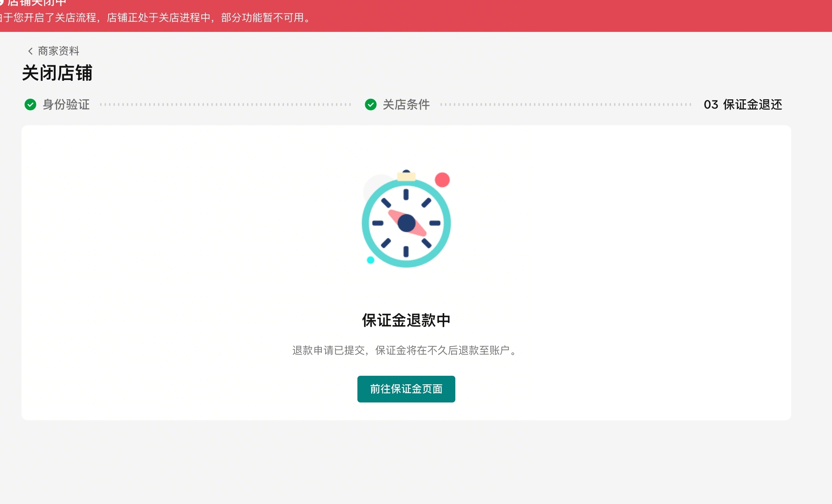Click the dotted progress line after 身份验证
The height and width of the screenshot is (504, 832).
225,105
